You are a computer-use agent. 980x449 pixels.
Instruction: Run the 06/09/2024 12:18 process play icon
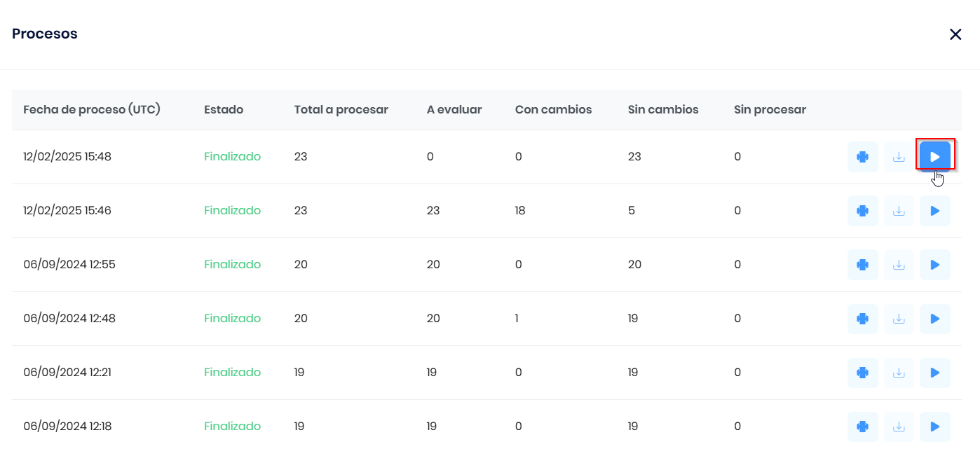tap(934, 427)
